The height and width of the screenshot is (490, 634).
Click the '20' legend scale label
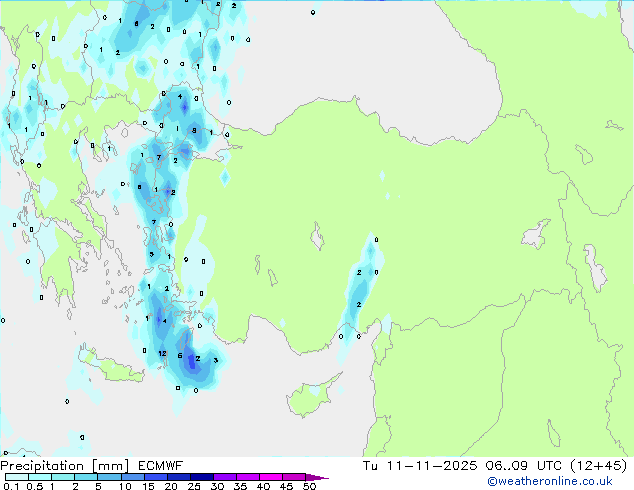click(171, 486)
